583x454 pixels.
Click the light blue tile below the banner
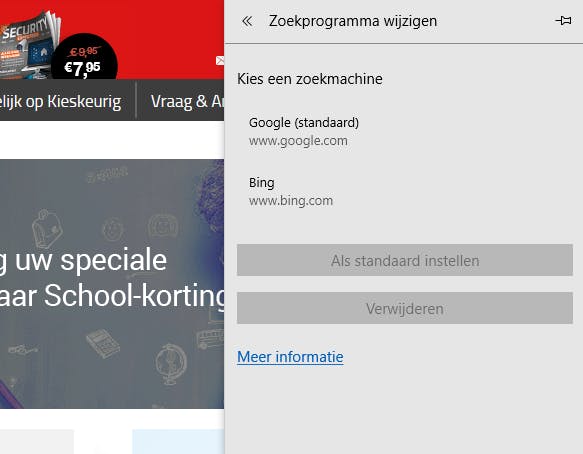[178, 441]
